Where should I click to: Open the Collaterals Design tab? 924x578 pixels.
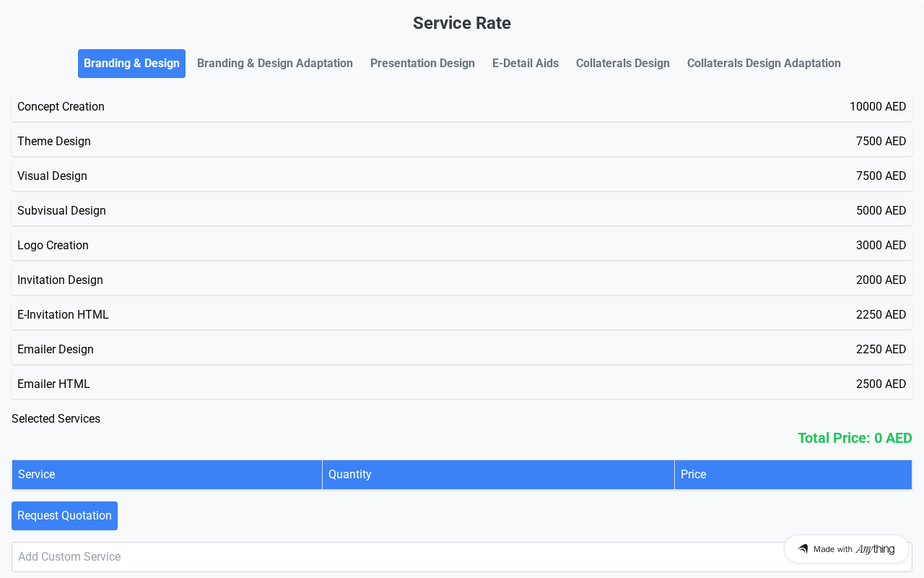[x=622, y=64]
